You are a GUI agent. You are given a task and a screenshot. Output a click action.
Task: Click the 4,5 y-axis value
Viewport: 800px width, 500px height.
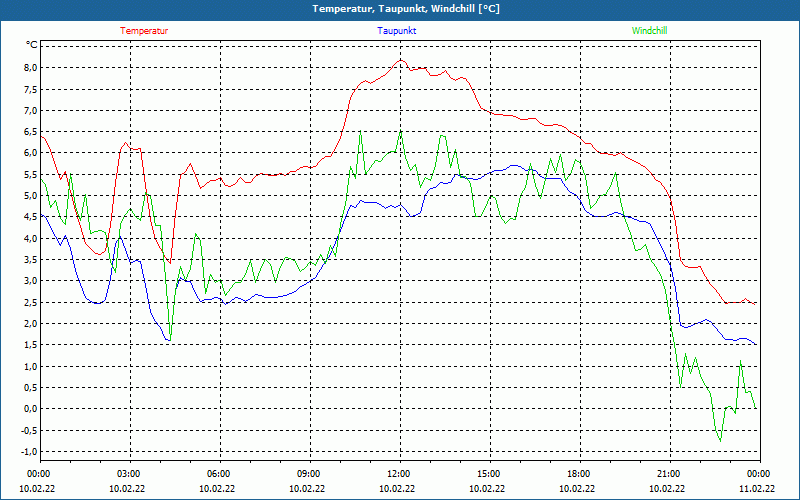(31, 217)
